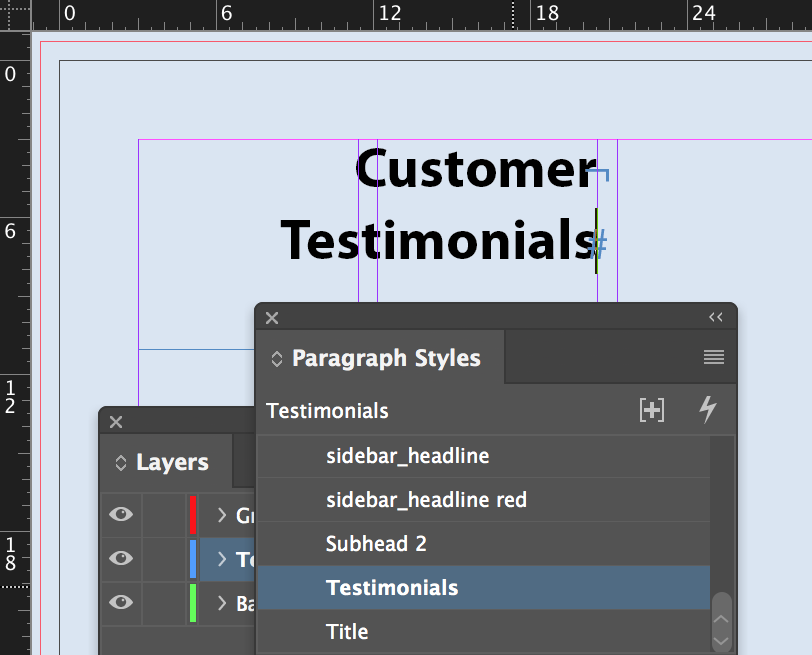Viewport: 812px width, 655px height.
Task: Place cursor in headline word Testimonials
Action: pos(437,240)
